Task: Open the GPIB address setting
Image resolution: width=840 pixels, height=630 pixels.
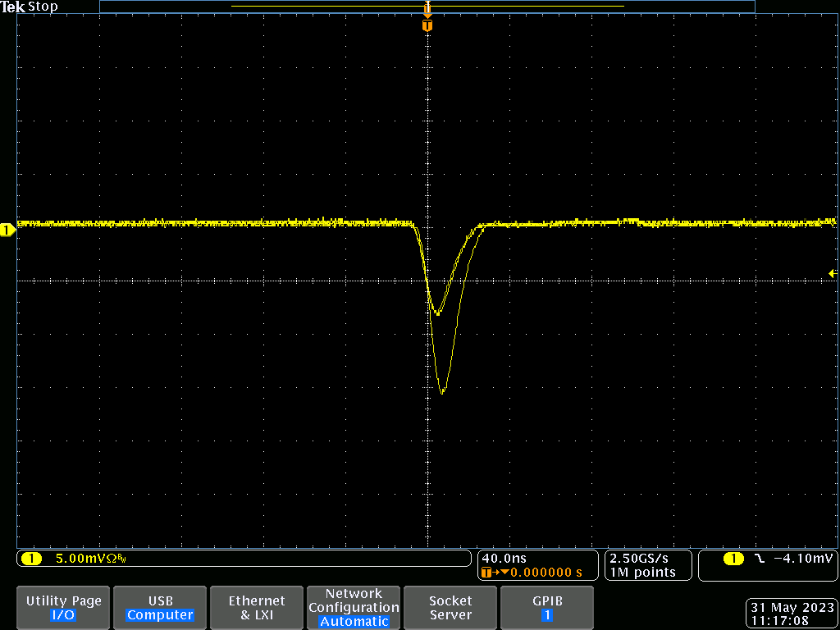Action: click(x=546, y=608)
